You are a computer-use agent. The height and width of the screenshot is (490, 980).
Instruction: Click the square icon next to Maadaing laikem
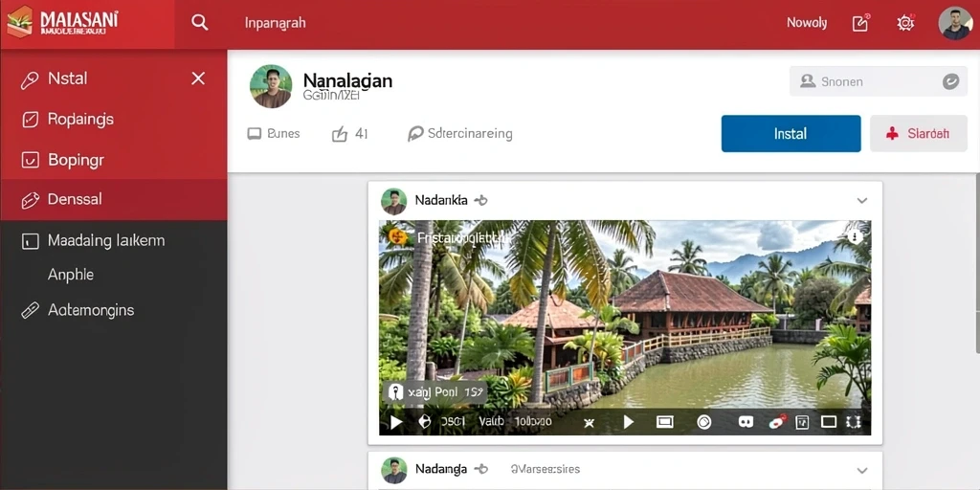tap(30, 240)
